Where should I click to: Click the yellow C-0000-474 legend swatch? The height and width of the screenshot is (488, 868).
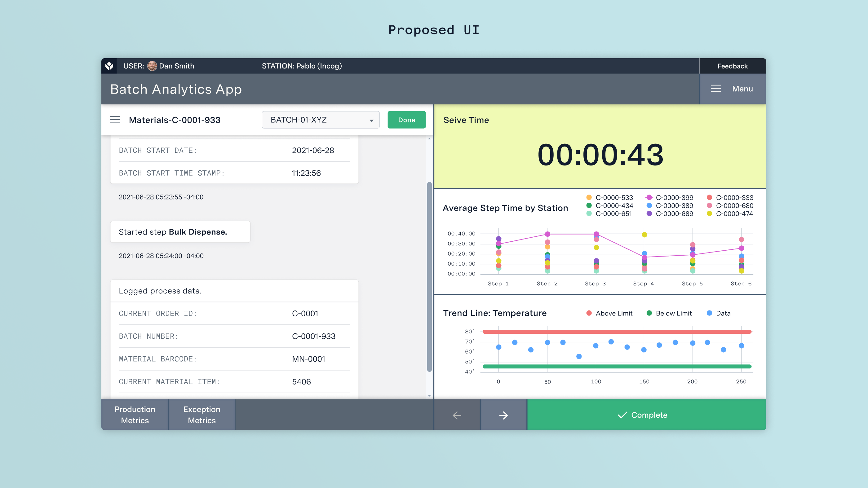coord(709,213)
